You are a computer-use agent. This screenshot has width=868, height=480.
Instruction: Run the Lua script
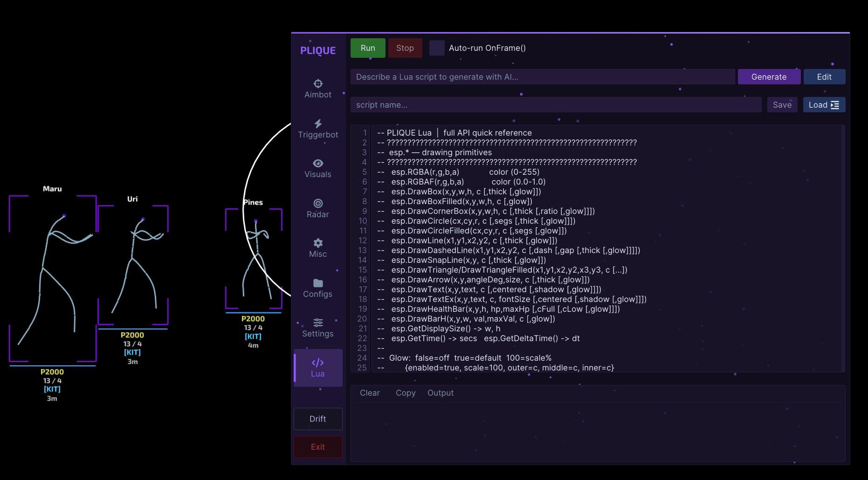(368, 48)
